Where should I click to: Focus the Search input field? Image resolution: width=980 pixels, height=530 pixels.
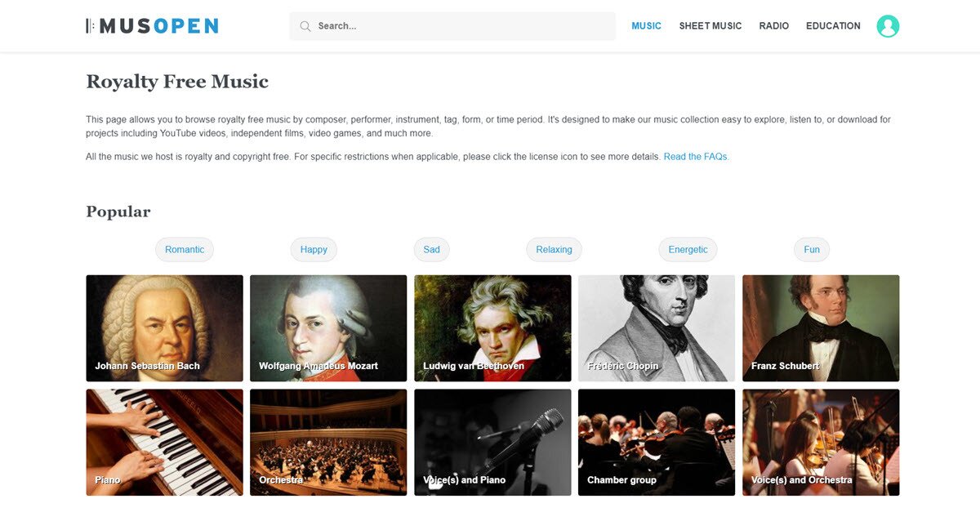tap(452, 26)
